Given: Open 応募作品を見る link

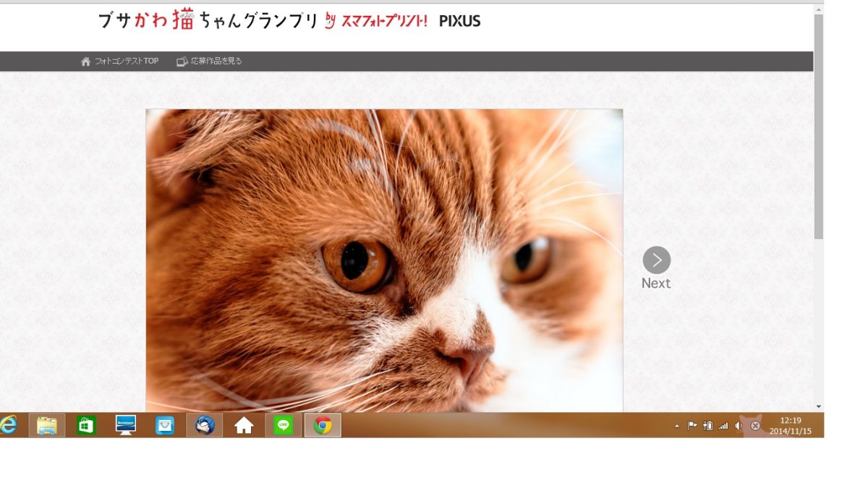Looking at the screenshot, I should pyautogui.click(x=216, y=61).
